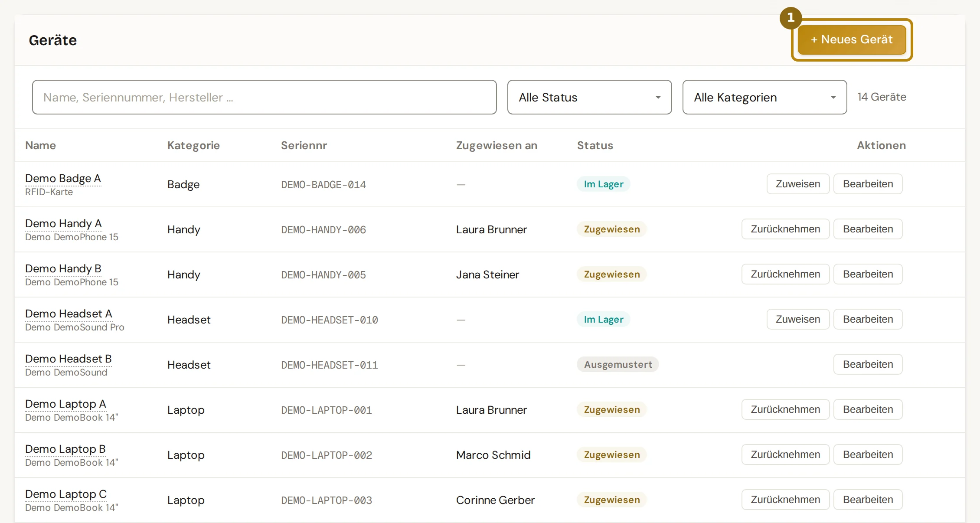Open the Alle Status dropdown
The width and height of the screenshot is (980, 523).
[589, 97]
